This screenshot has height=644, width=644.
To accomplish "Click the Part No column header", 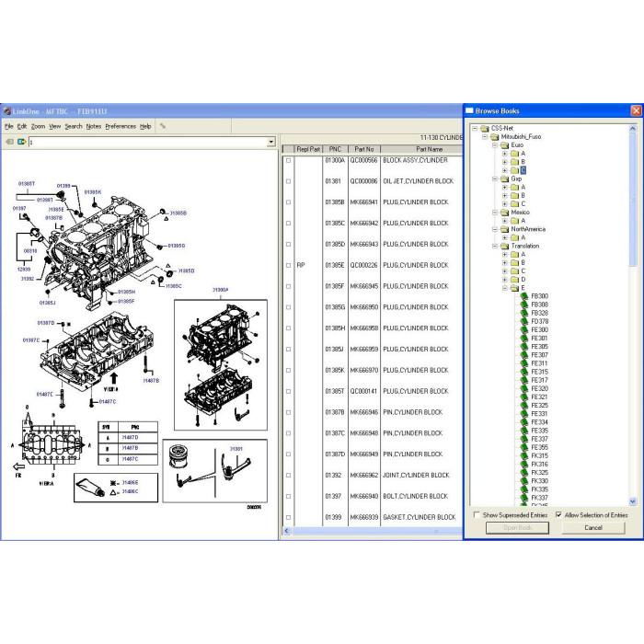I will (364, 149).
